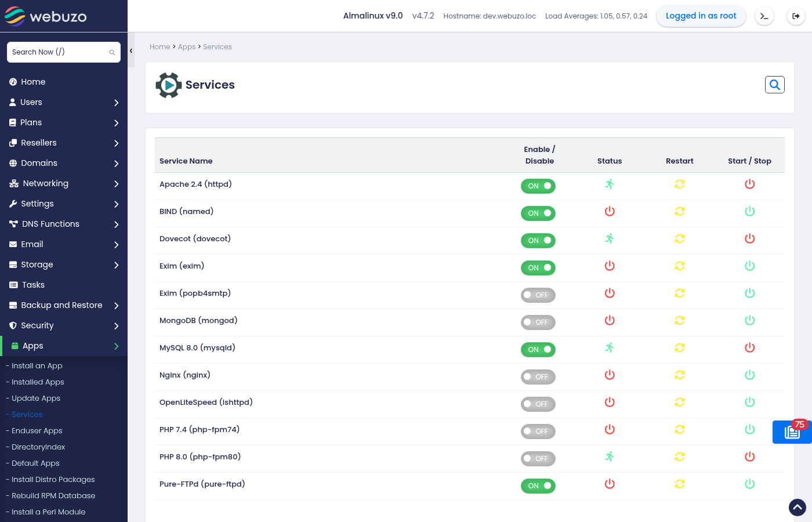812x522 pixels.
Task: Turn on the OpenLiteSpeed enable toggle
Action: click(538, 404)
